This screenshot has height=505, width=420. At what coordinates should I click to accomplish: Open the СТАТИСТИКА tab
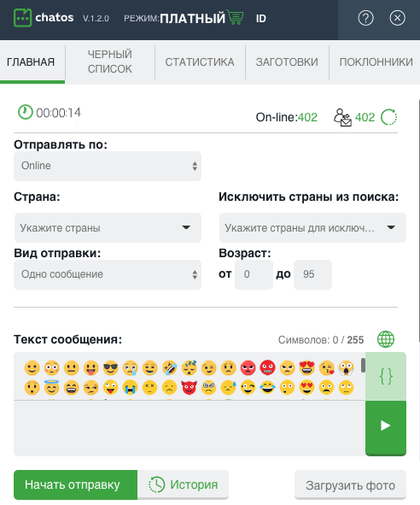pyautogui.click(x=200, y=62)
